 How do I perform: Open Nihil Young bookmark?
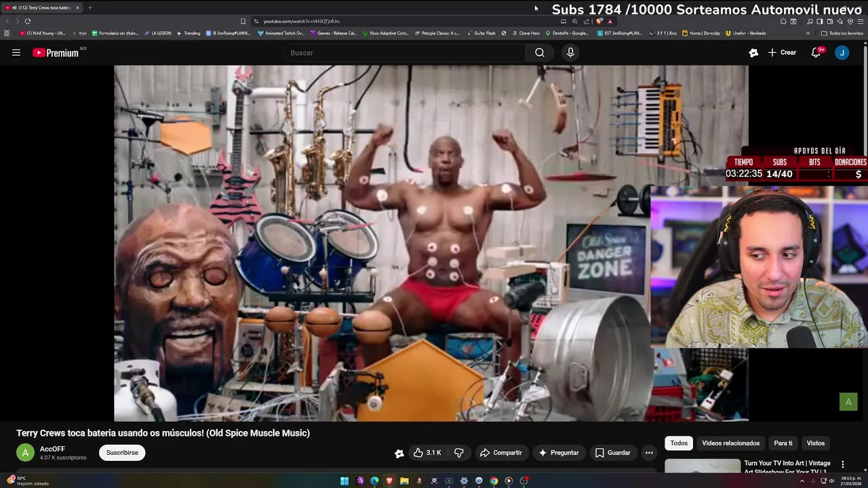click(x=43, y=33)
